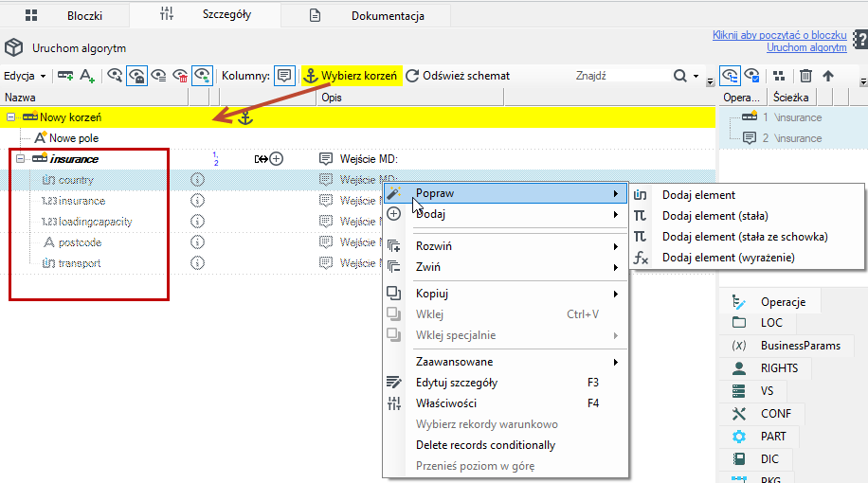Open the BusinessParams palette tab
Image resolution: width=868 pixels, height=483 pixels.
(787, 346)
